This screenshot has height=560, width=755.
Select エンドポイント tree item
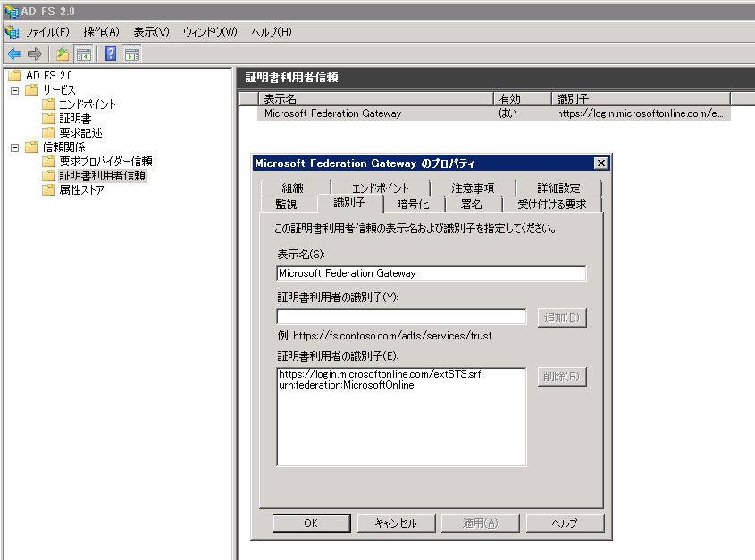point(88,104)
